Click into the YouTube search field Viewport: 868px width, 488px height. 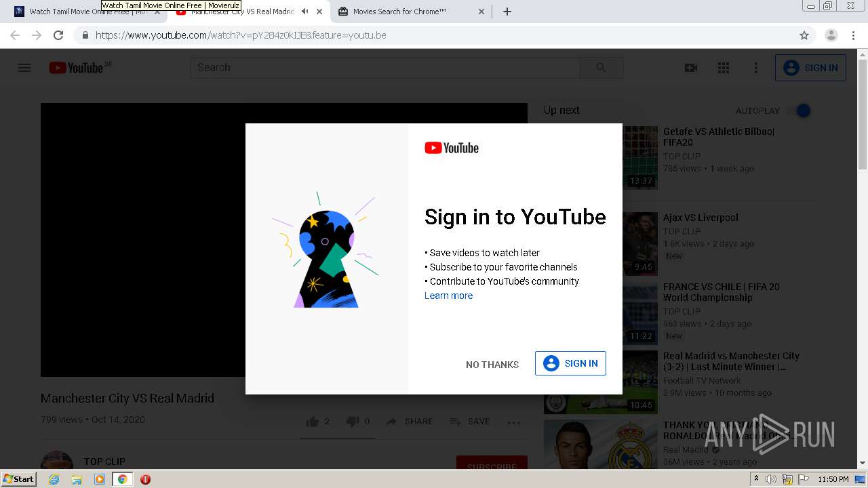pyautogui.click(x=384, y=67)
